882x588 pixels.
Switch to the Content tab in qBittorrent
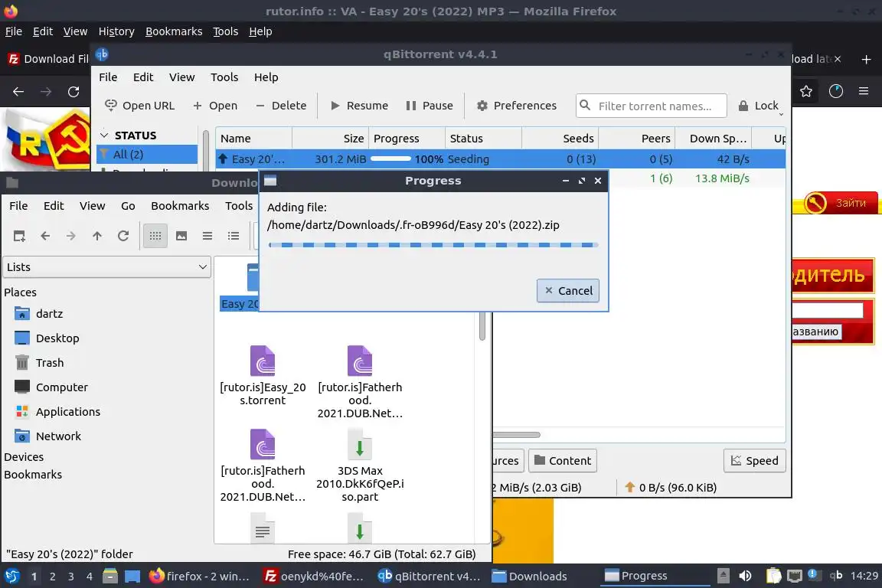[x=563, y=460]
